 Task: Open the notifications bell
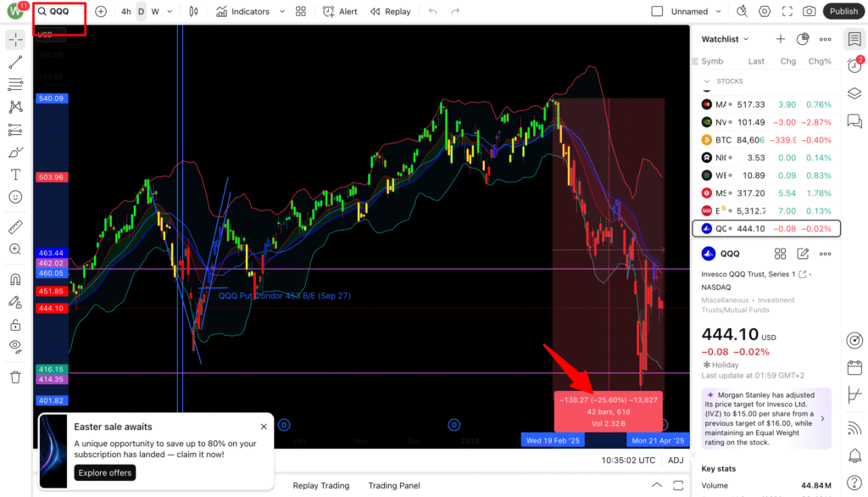click(854, 455)
